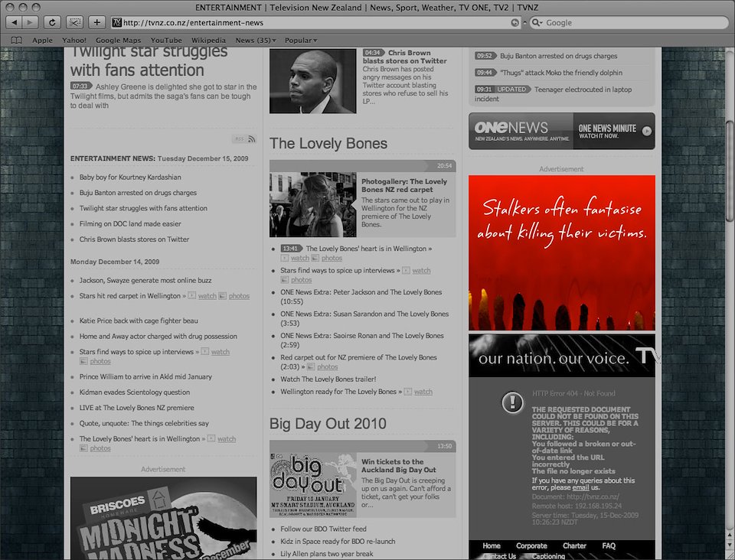This screenshot has height=560, width=735.
Task: Open the Chris Brown photo thumbnail
Action: pos(312,81)
